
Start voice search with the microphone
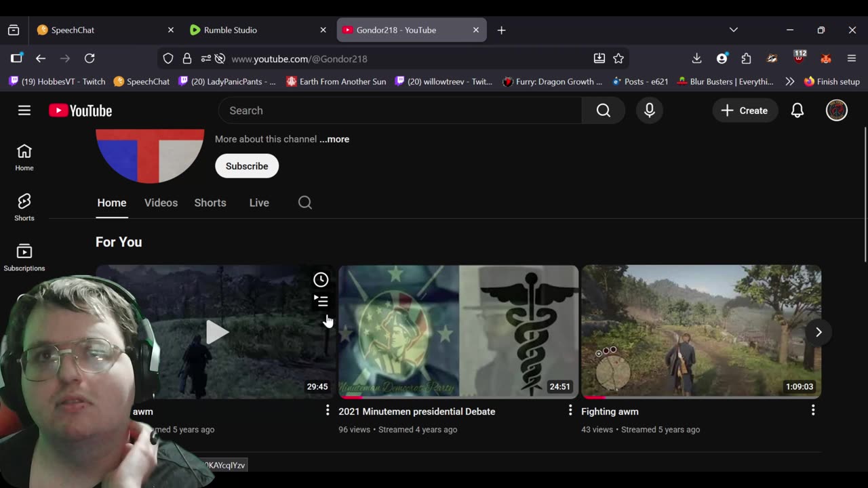point(650,110)
